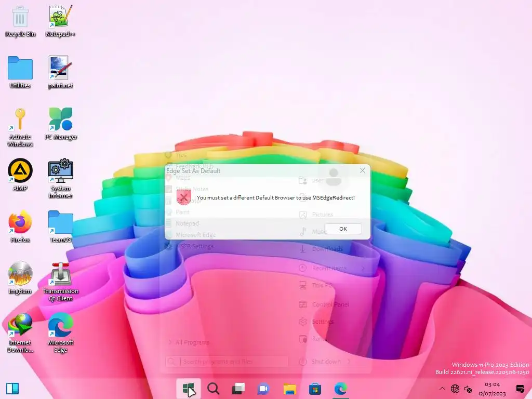Screen dimensions: 532x399
Task: Expand Shut down options arrow
Action: 349,362
